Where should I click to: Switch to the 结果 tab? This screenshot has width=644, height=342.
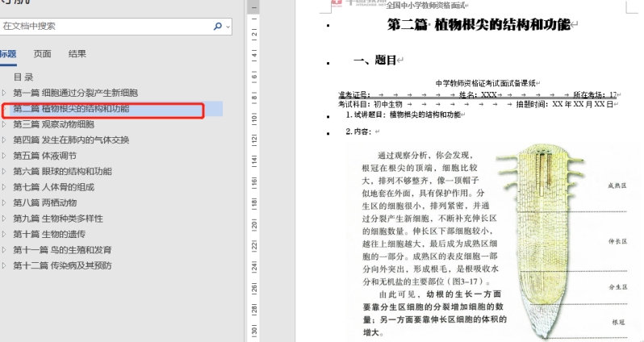tap(77, 54)
